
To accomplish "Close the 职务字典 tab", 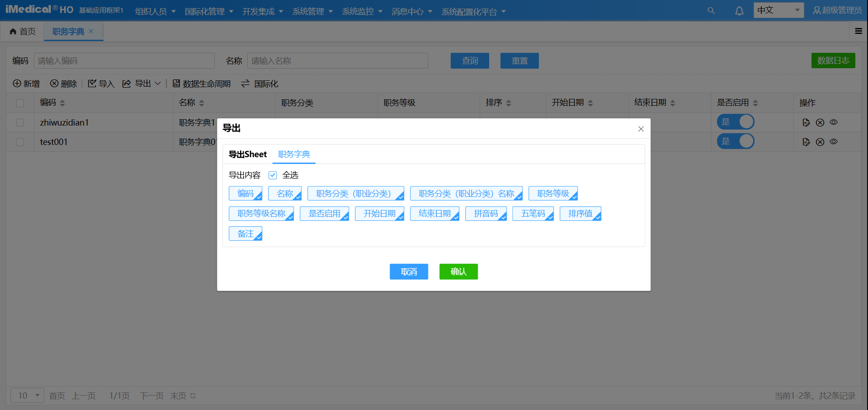I will 91,31.
